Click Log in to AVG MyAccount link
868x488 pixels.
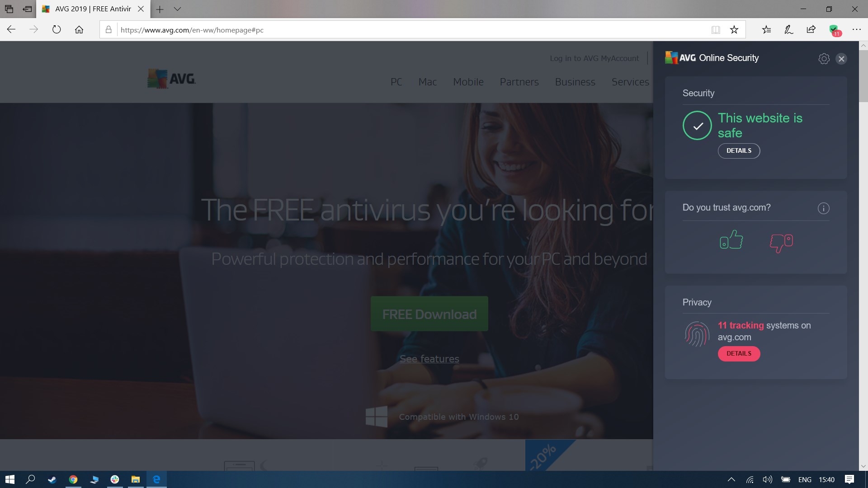(x=594, y=58)
